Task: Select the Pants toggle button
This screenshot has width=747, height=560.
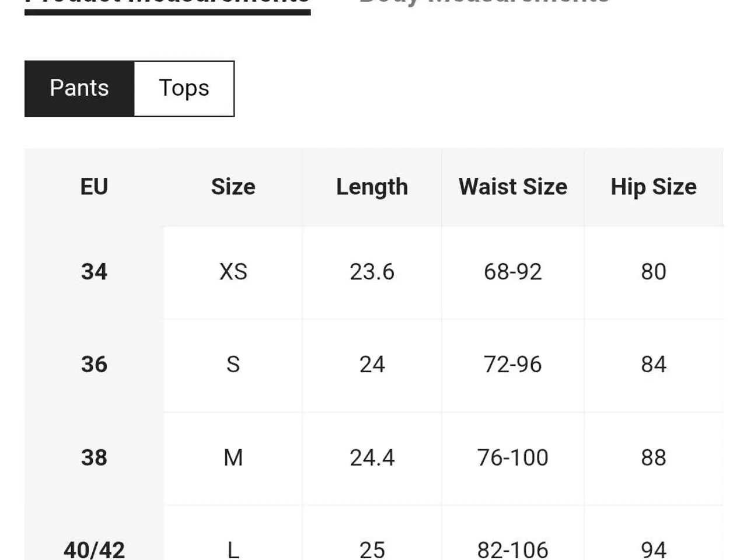Action: click(x=79, y=89)
